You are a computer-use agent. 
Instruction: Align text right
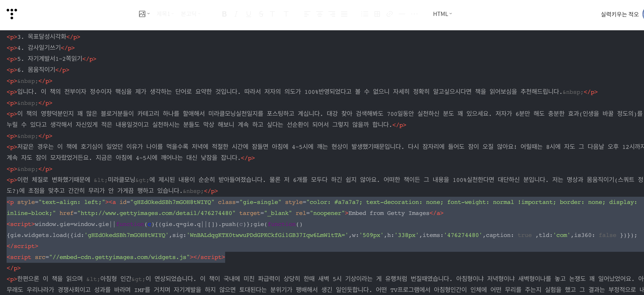click(x=332, y=14)
